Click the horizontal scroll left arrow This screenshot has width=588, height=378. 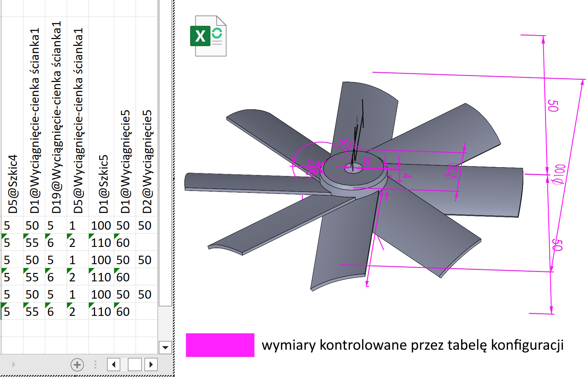coord(114,365)
